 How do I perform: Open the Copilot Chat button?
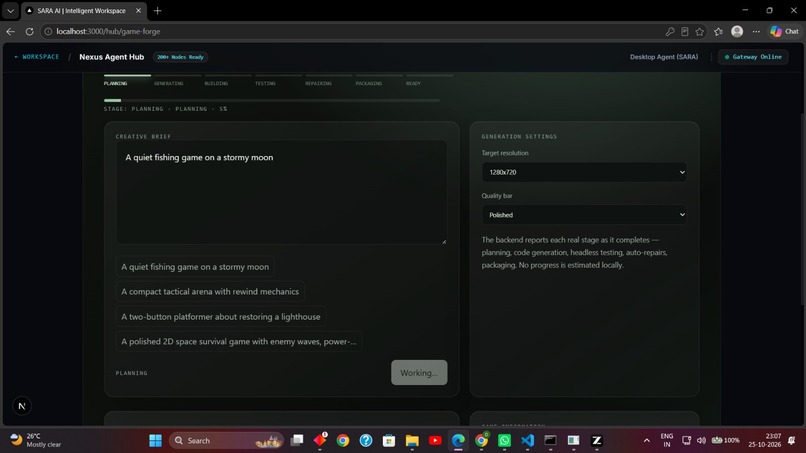[x=785, y=31]
